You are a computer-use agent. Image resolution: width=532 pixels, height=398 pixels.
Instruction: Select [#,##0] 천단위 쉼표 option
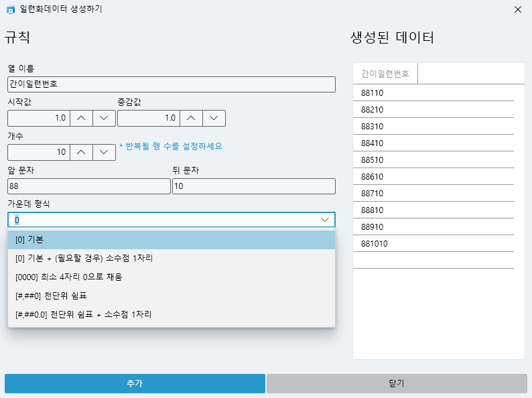(172, 296)
